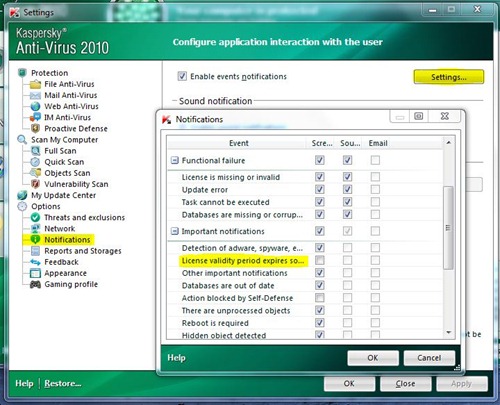Select the Network options page
This screenshot has height=405, width=500.
pyautogui.click(x=60, y=229)
